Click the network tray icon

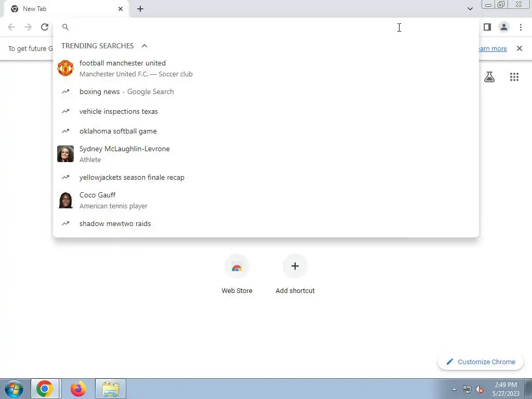click(x=467, y=390)
